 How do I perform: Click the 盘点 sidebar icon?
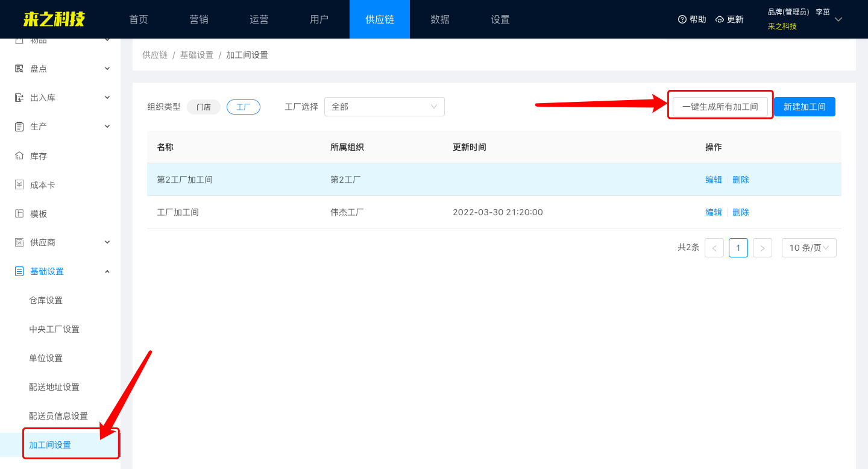click(x=19, y=69)
